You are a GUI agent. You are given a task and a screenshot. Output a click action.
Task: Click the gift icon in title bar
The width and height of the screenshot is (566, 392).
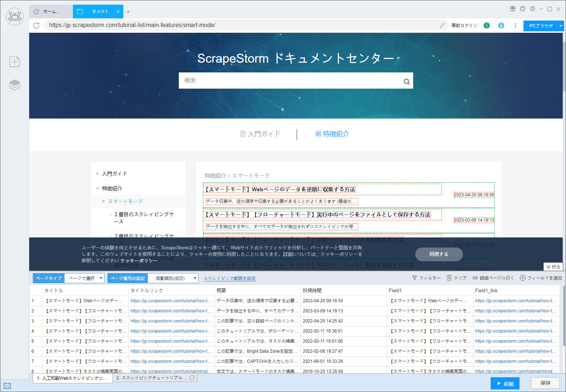(513, 9)
